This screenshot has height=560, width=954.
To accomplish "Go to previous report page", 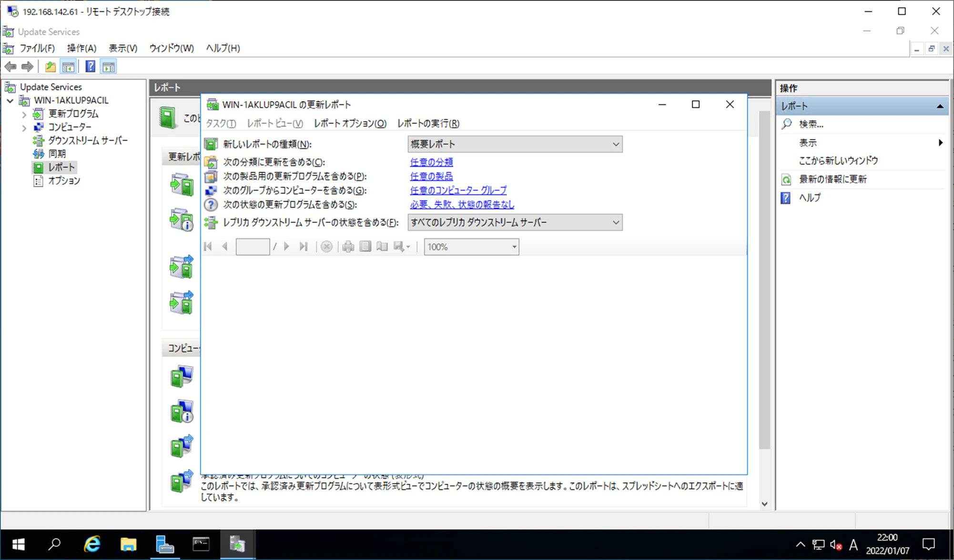I will [224, 246].
